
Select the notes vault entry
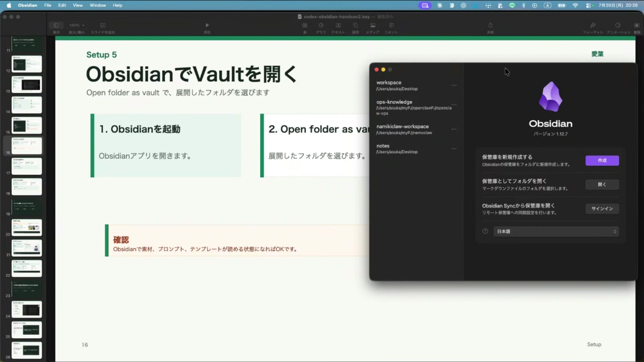point(416,148)
